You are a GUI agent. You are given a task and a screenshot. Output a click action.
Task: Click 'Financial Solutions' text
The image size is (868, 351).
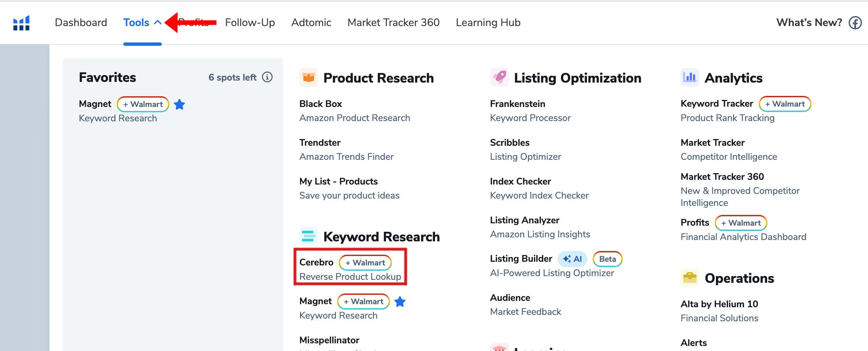pyautogui.click(x=719, y=318)
